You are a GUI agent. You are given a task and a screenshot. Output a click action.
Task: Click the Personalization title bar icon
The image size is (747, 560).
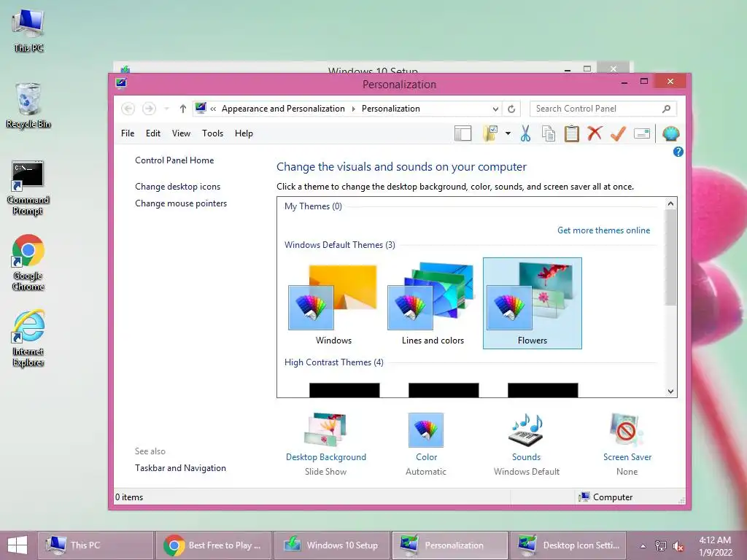coord(121,84)
